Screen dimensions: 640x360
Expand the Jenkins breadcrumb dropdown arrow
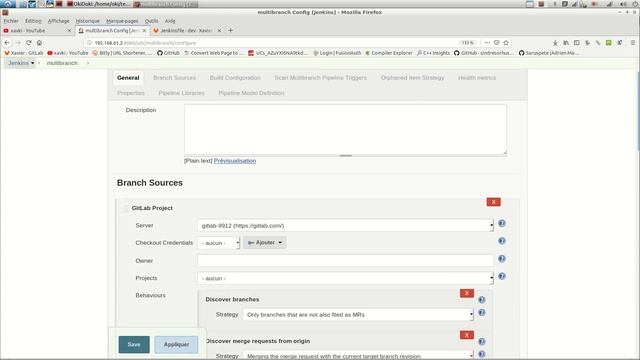coord(33,63)
